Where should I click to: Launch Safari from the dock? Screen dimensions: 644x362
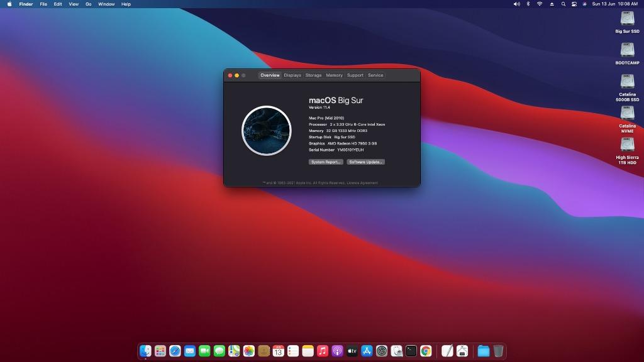pos(175,351)
